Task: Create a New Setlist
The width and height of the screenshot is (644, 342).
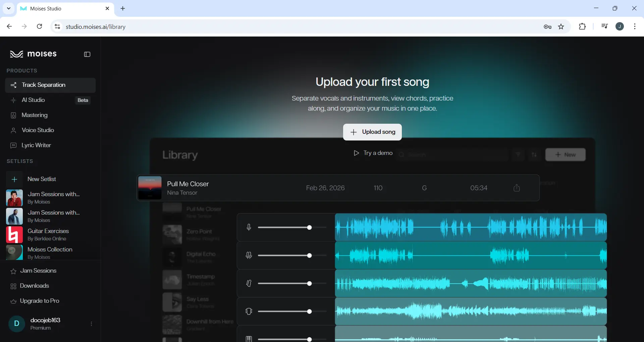Action: click(50, 179)
